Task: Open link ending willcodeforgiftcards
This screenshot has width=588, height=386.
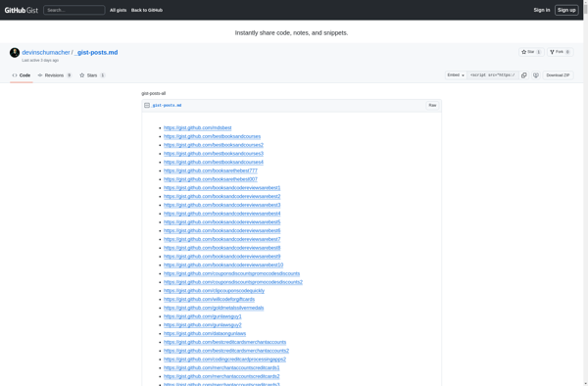Action: (210, 300)
